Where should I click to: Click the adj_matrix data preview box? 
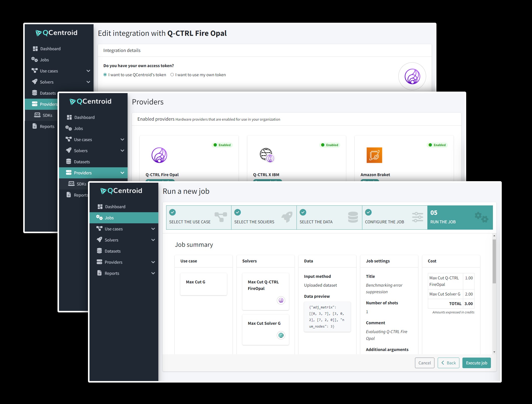pos(327,317)
